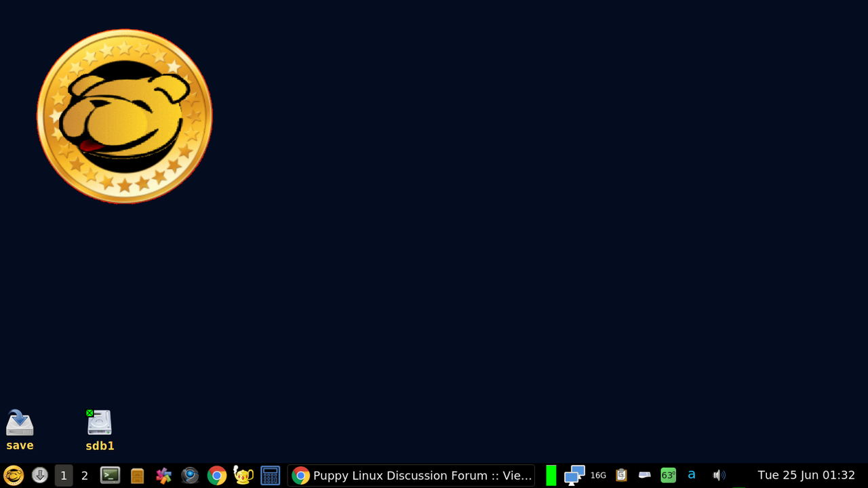
Task: Open the volume speaker control
Action: point(719,476)
